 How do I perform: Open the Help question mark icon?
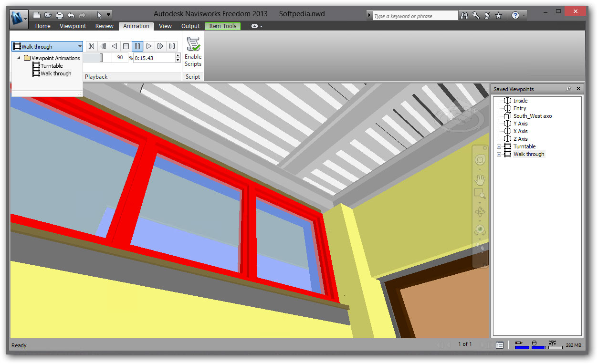515,15
